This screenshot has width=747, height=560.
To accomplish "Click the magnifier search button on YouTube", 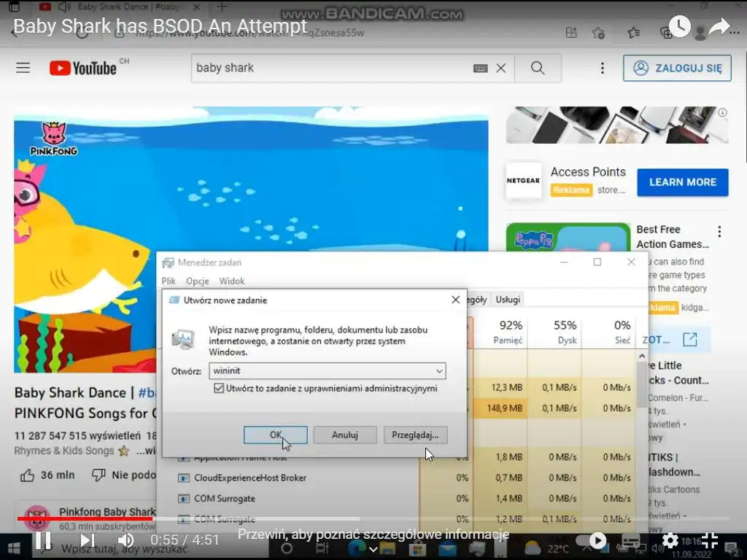I will (538, 68).
